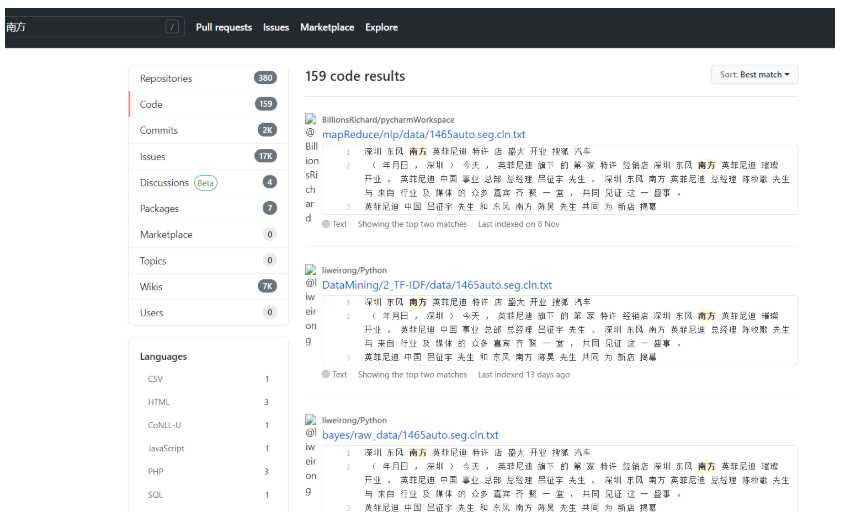
Task: Click the slash shortcut icon in search box
Action: pyautogui.click(x=172, y=27)
